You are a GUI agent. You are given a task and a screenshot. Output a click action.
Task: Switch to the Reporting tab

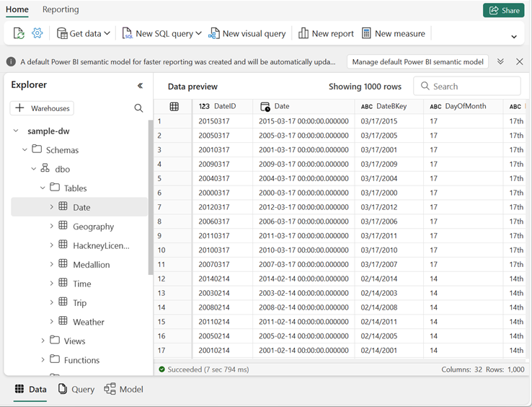tap(61, 9)
